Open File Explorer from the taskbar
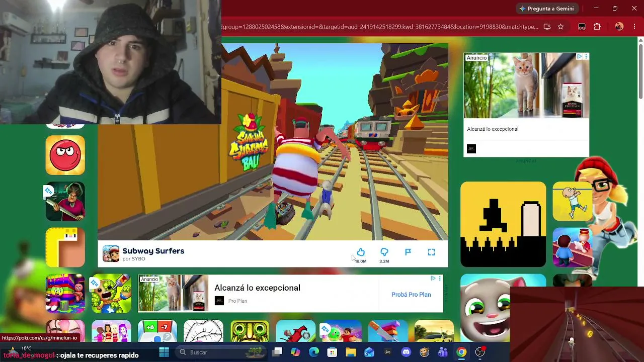The image size is (644, 362). [x=351, y=352]
